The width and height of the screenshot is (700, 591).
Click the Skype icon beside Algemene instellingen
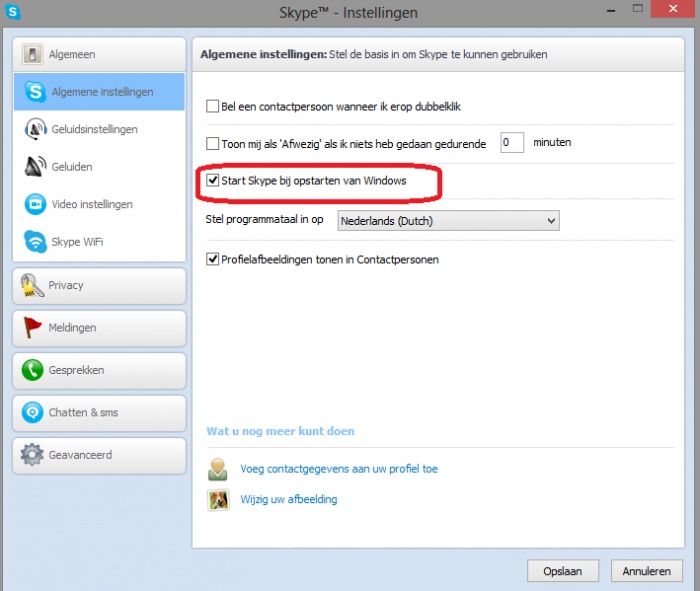pos(35,92)
